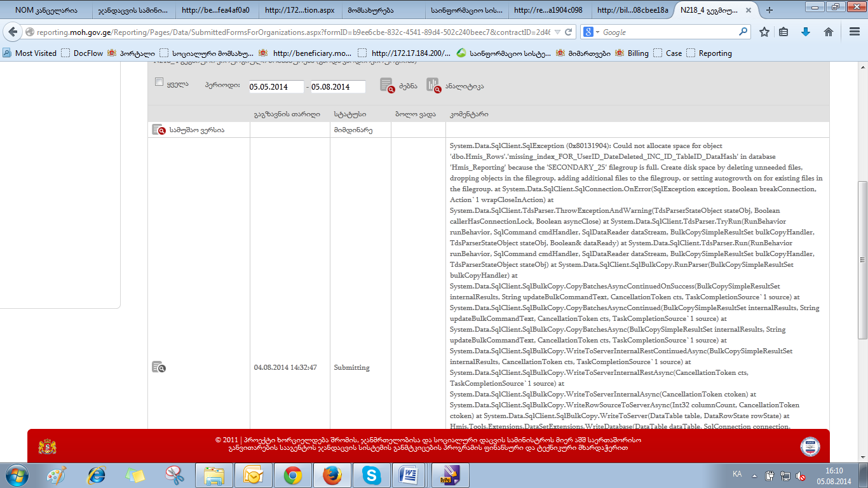Open the Submitting row's view icon

coord(158,367)
